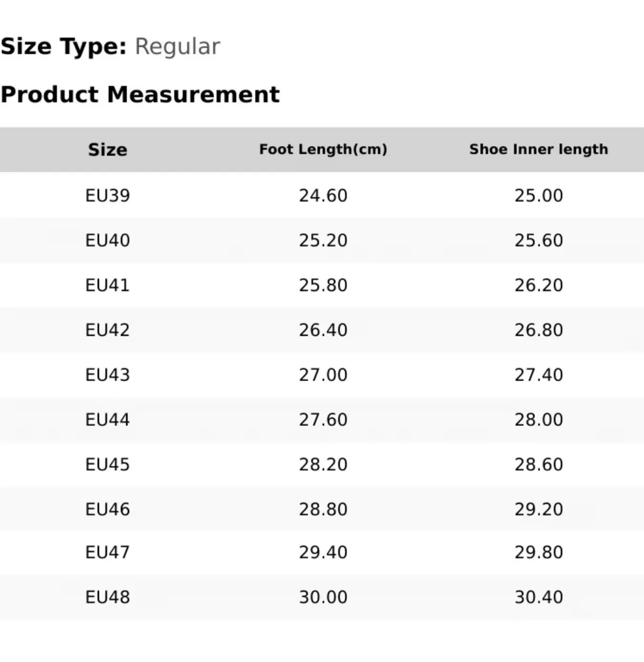644x662 pixels.
Task: Click the Product Measurement heading
Action: coord(140,94)
